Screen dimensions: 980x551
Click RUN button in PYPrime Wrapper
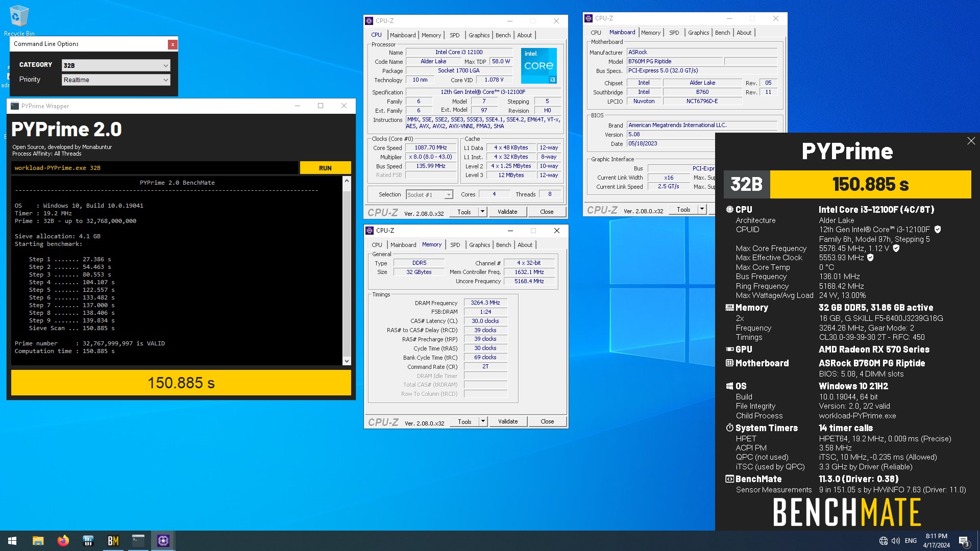tap(325, 168)
